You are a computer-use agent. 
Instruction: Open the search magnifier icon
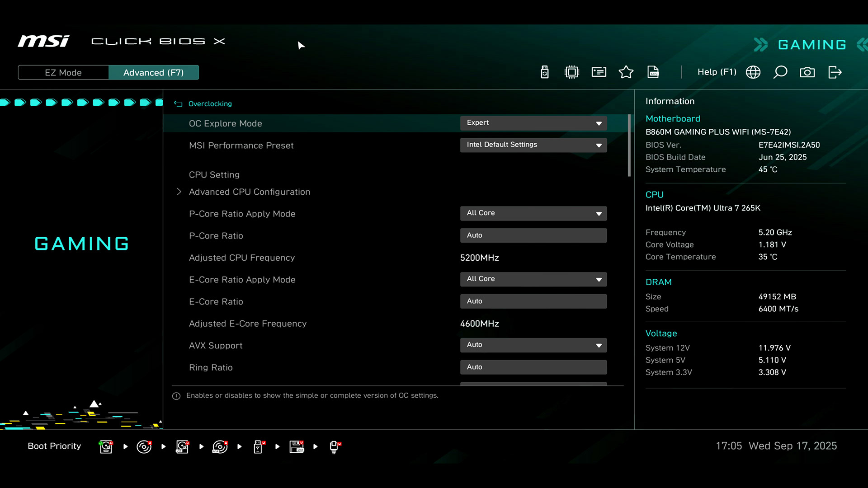click(x=780, y=72)
